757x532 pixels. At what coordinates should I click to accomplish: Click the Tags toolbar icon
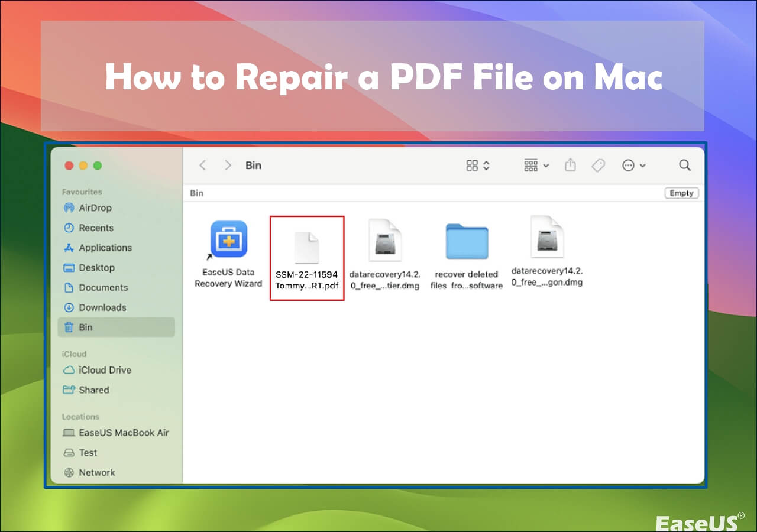coord(599,166)
